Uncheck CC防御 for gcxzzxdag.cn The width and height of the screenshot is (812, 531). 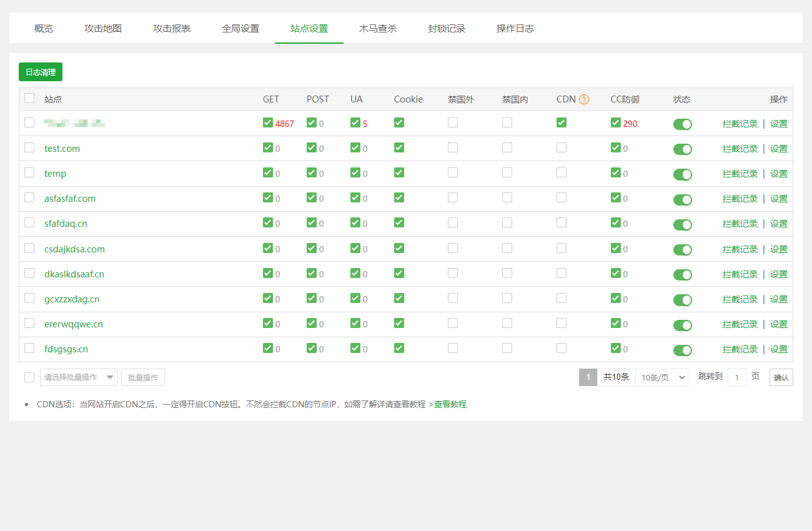tap(616, 298)
